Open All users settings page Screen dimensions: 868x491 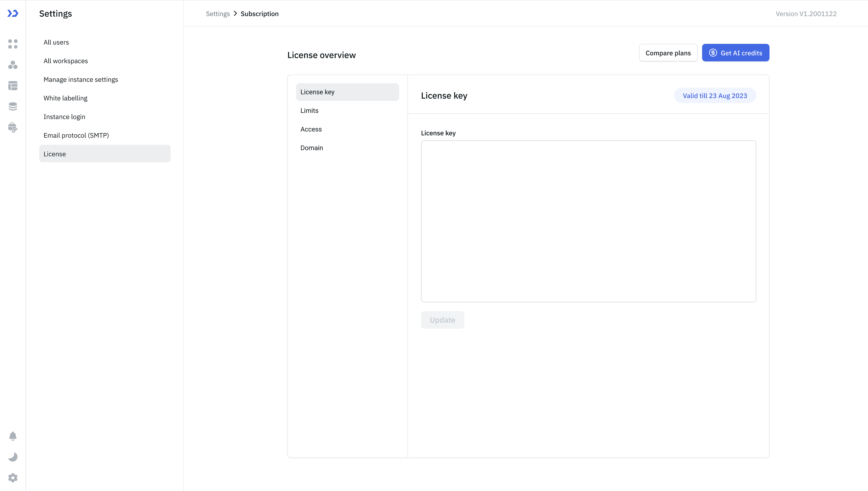(x=56, y=42)
